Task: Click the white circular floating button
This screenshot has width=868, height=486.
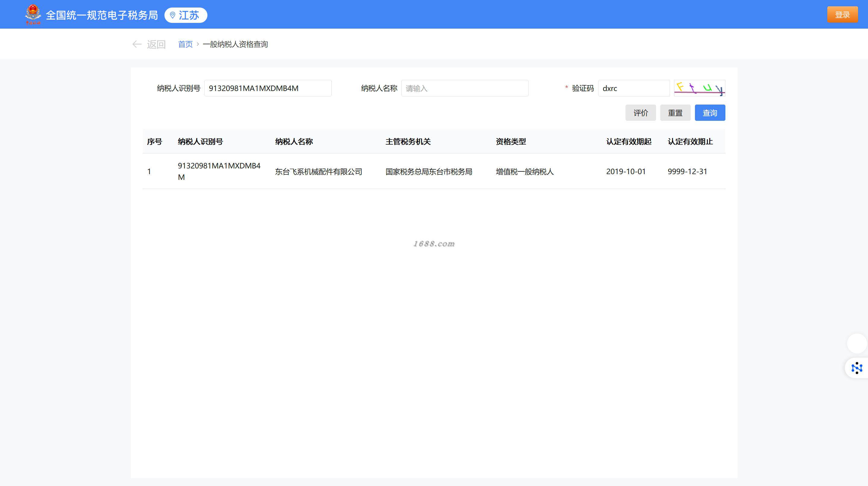Action: [857, 343]
